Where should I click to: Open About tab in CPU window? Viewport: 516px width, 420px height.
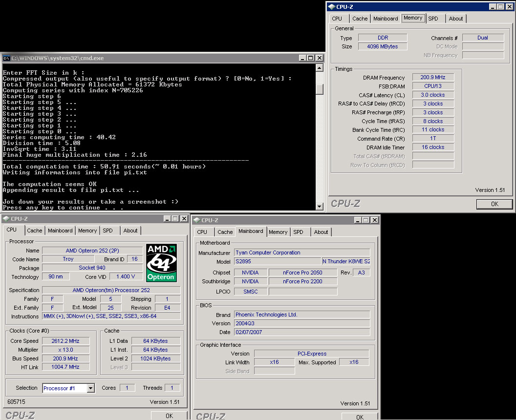[130, 231]
